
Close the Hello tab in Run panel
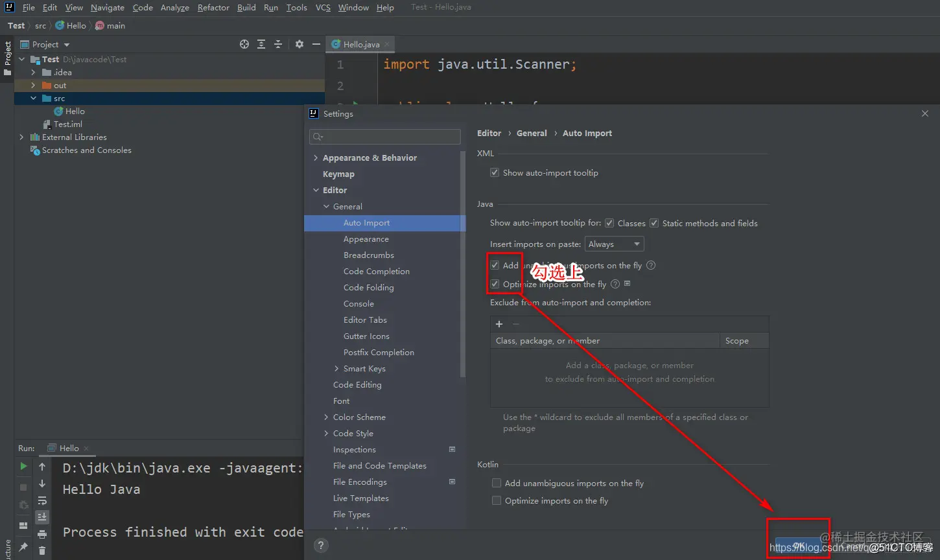click(86, 449)
